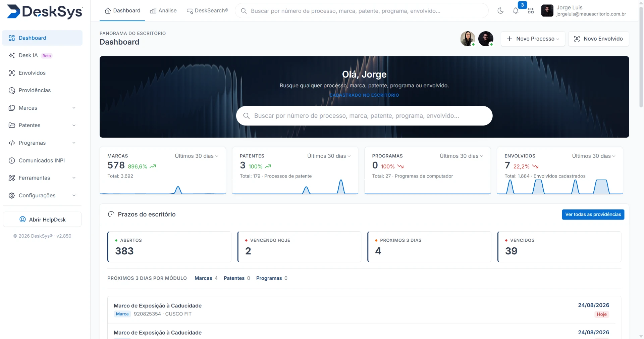Toggle dark mode moon icon
The image size is (644, 339).
(x=500, y=11)
